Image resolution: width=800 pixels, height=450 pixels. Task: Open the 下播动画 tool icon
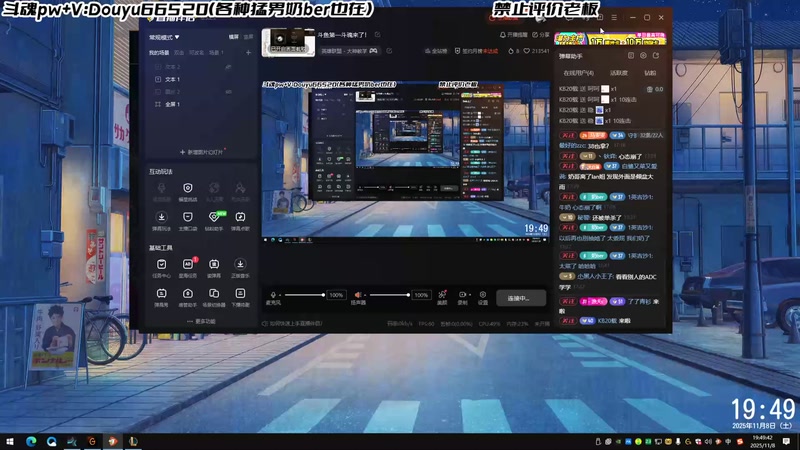point(240,293)
